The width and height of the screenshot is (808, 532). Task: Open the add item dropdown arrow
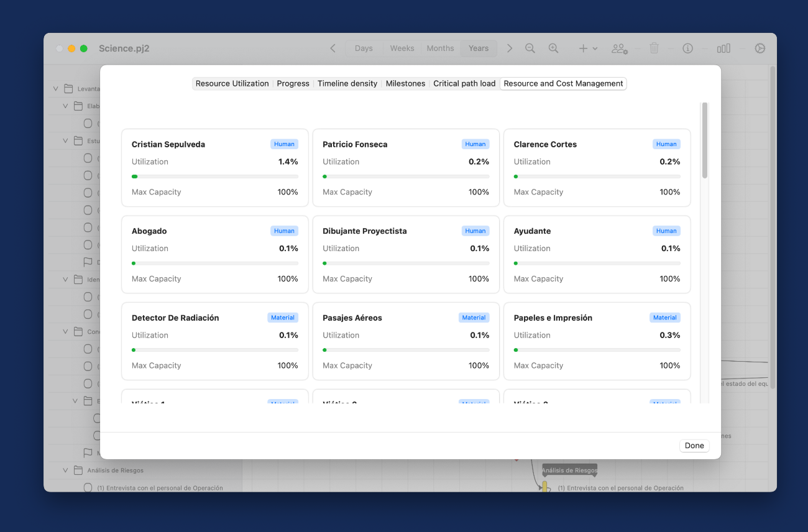[x=595, y=48]
